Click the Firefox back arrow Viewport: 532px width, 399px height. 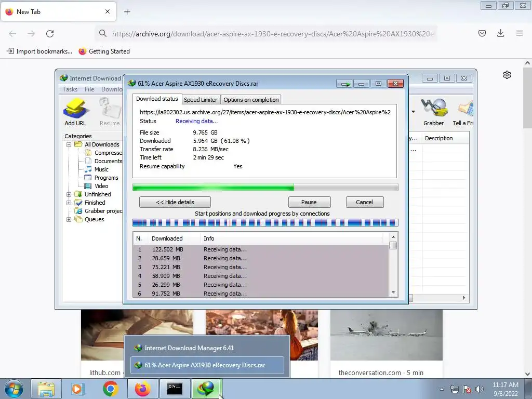12,34
